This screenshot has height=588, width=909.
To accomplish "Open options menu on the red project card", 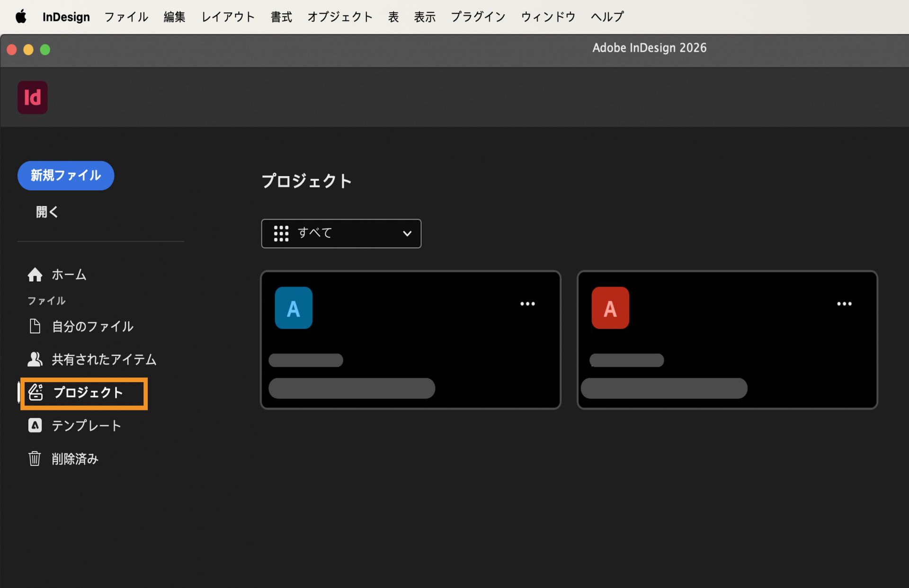I will pyautogui.click(x=844, y=303).
